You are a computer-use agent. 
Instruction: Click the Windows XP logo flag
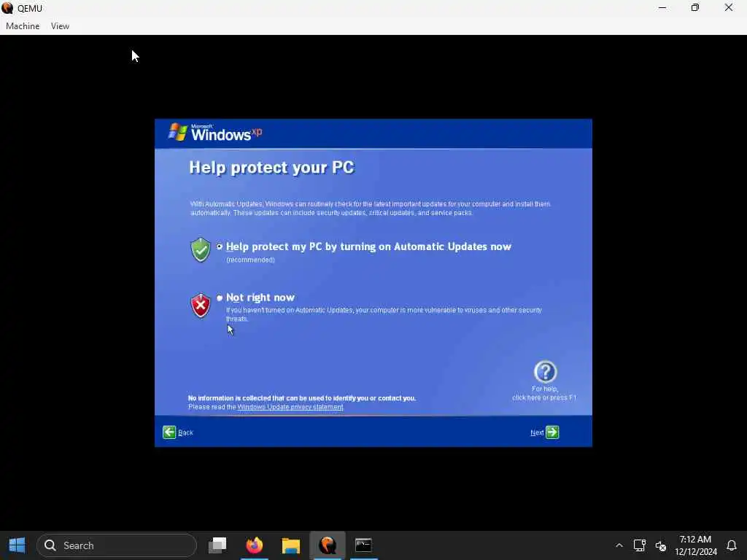coord(178,132)
